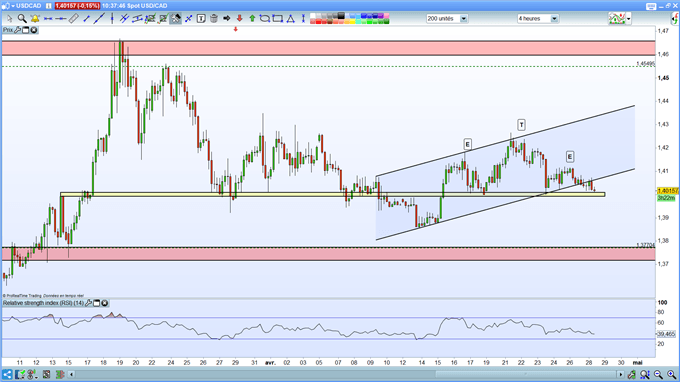Image resolution: width=680 pixels, height=382 pixels.
Task: Open the indicators chart icon
Action: 617,19
